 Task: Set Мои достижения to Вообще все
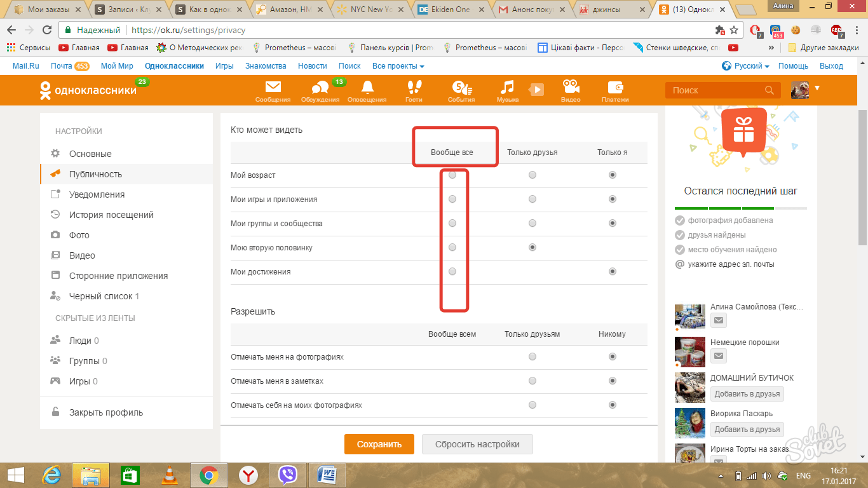452,271
